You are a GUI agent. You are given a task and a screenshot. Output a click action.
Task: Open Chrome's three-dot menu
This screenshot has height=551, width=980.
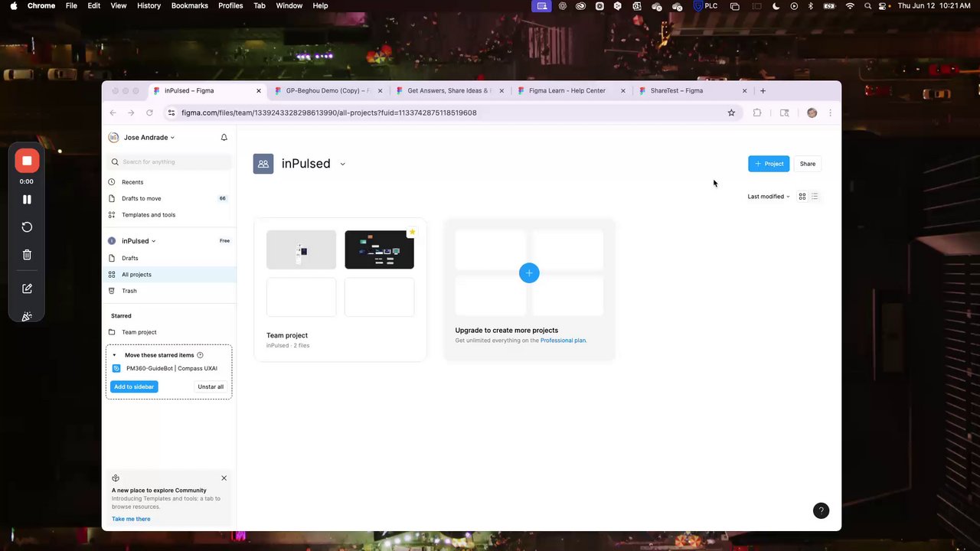[830, 112]
